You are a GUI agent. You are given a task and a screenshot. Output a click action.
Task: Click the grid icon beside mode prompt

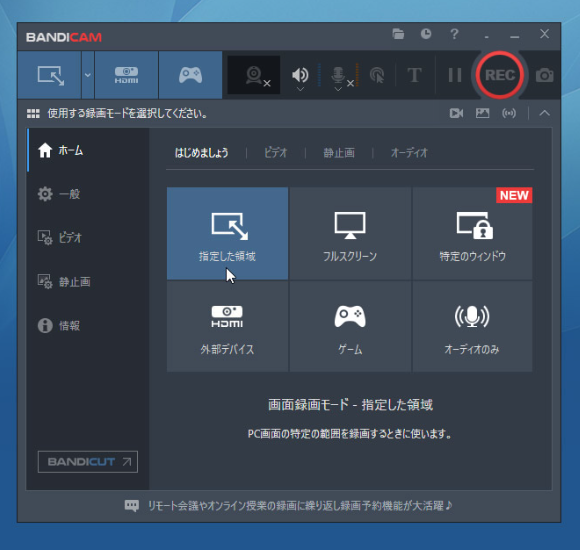coord(33,114)
